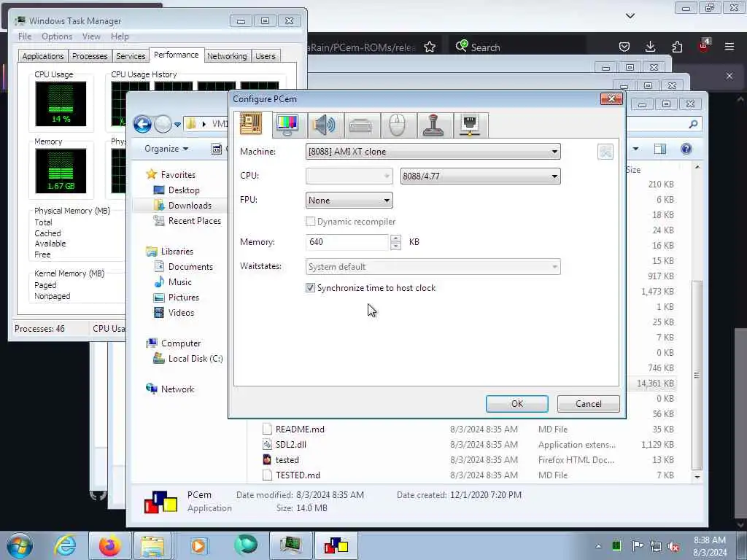747x560 pixels.
Task: Click the Memory 640 KB field
Action: [x=347, y=242]
